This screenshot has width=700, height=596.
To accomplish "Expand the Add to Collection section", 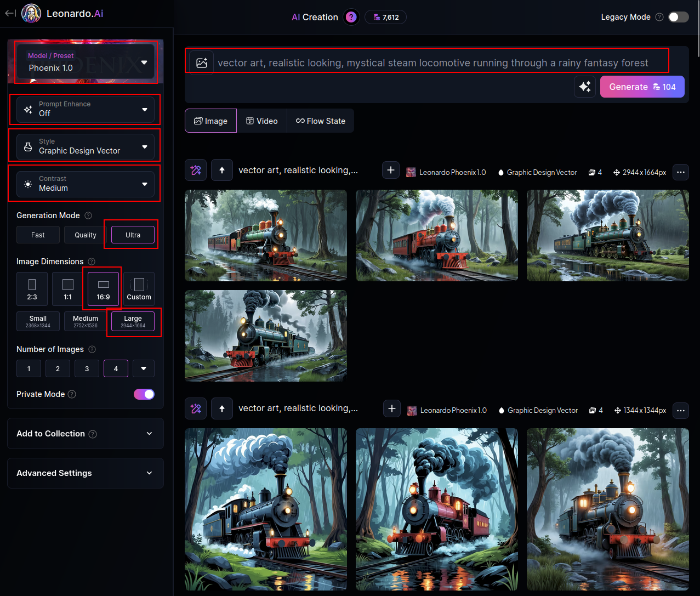I will (x=86, y=434).
